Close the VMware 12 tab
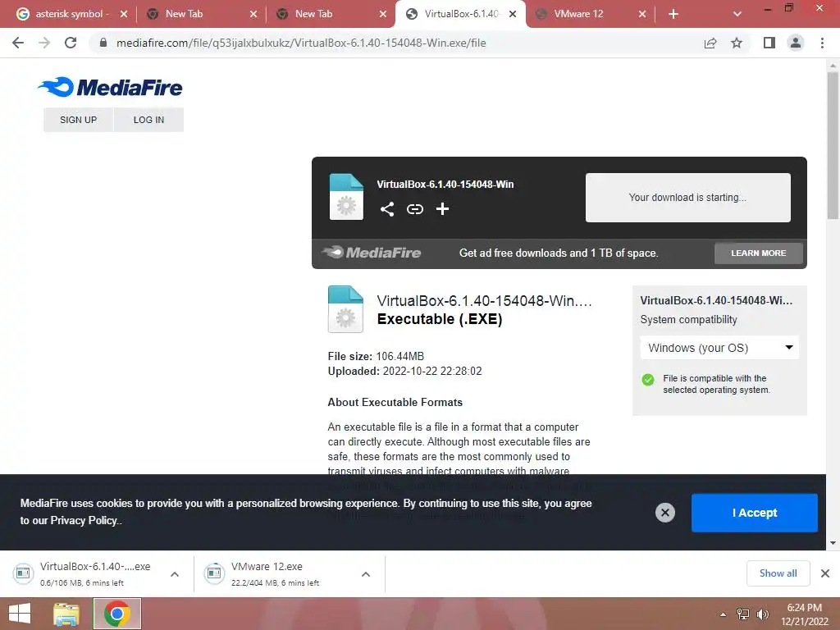The height and width of the screenshot is (630, 840). tap(642, 14)
